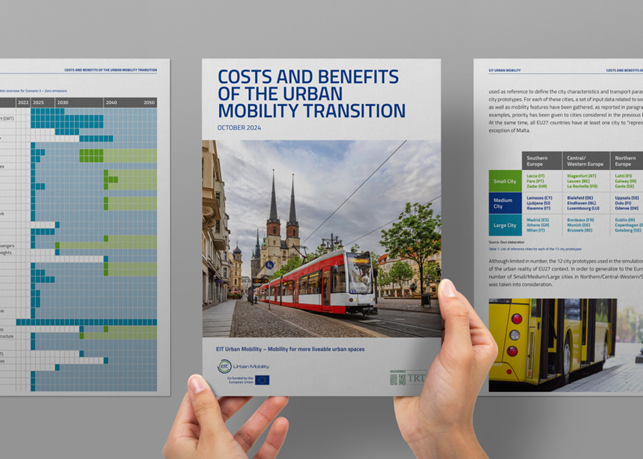643x459 pixels.
Task: Click 'Brussels (BE)' in the table
Action: tap(580, 231)
